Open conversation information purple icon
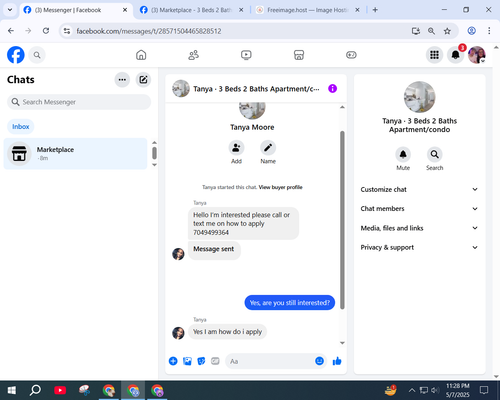 332,89
